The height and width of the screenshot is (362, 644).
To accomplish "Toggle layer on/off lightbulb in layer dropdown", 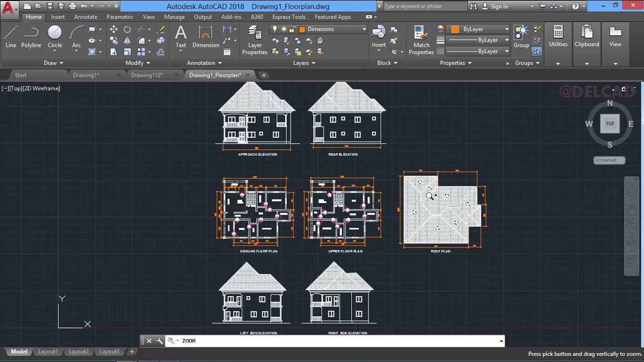I will coord(275,29).
